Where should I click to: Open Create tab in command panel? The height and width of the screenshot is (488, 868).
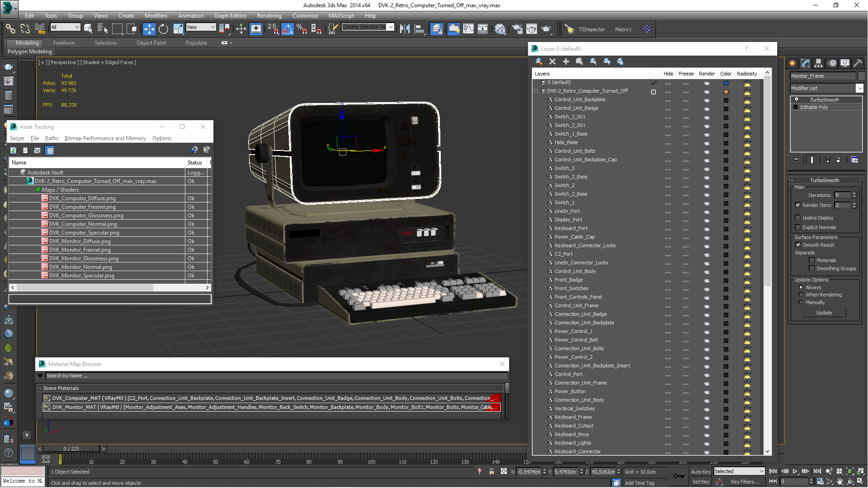793,63
